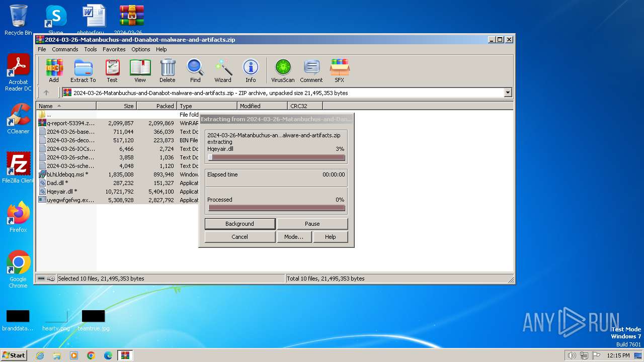
Task: Open Recycle Bin desktop icon
Action: [x=18, y=20]
